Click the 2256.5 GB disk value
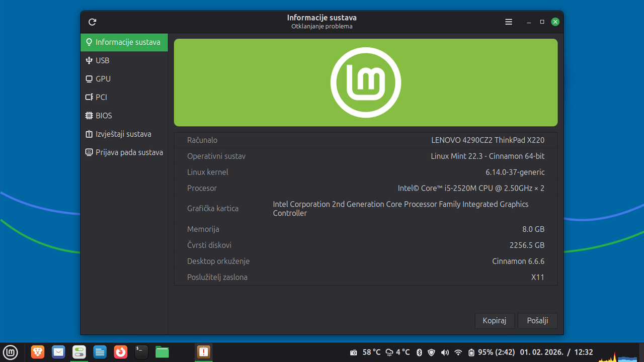This screenshot has height=362, width=644. 527,245
